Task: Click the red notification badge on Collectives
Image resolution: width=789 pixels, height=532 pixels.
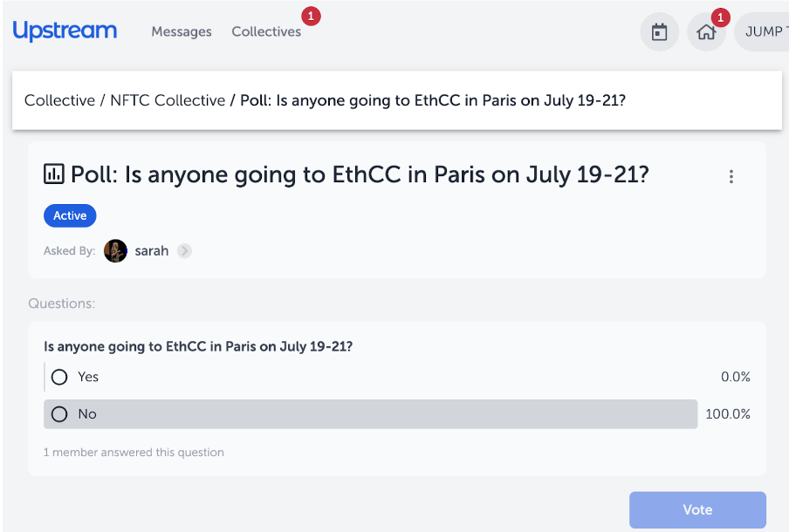Action: tap(311, 16)
